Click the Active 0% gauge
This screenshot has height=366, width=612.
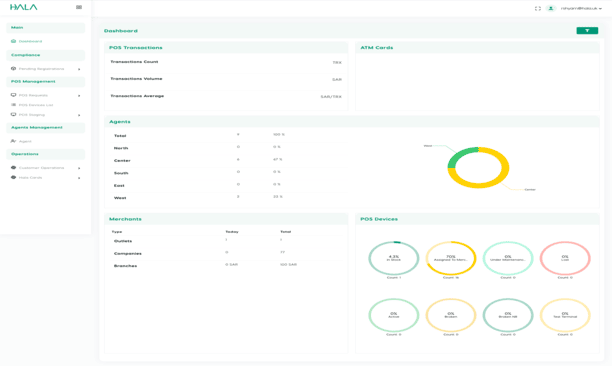pyautogui.click(x=393, y=315)
